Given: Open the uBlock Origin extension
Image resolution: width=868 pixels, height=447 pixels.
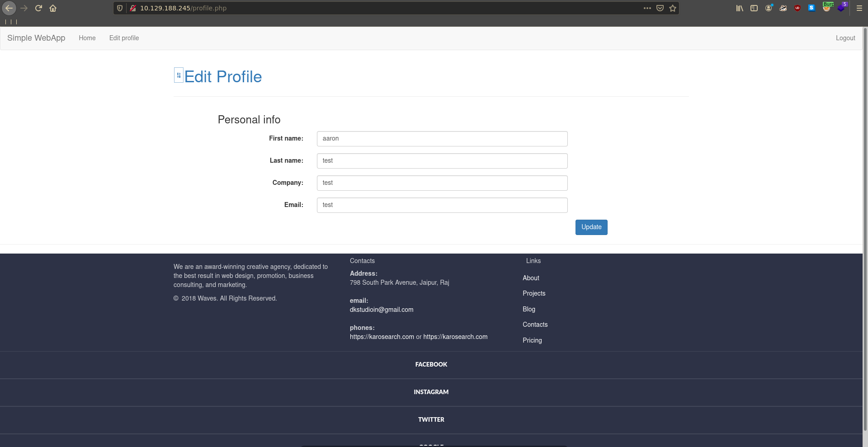Looking at the screenshot, I should 797,8.
